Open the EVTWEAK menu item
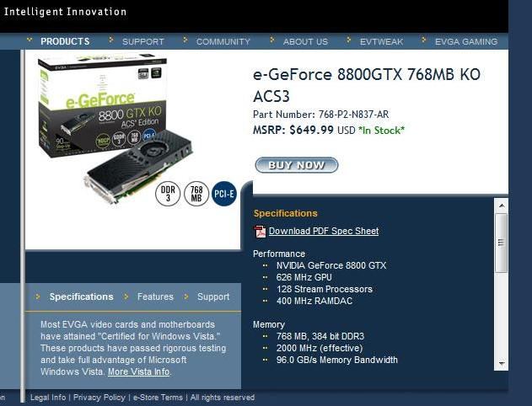 [381, 41]
